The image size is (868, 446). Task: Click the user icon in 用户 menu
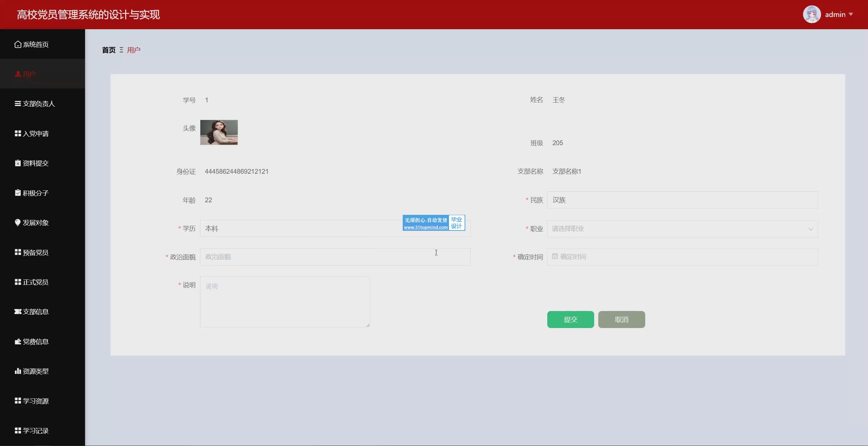(18, 74)
